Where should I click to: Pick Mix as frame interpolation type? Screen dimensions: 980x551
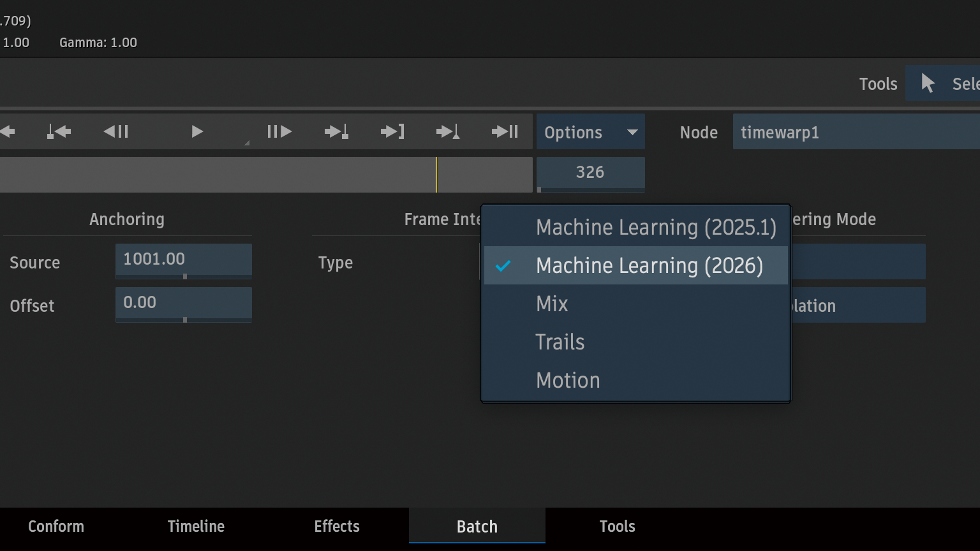(x=552, y=304)
